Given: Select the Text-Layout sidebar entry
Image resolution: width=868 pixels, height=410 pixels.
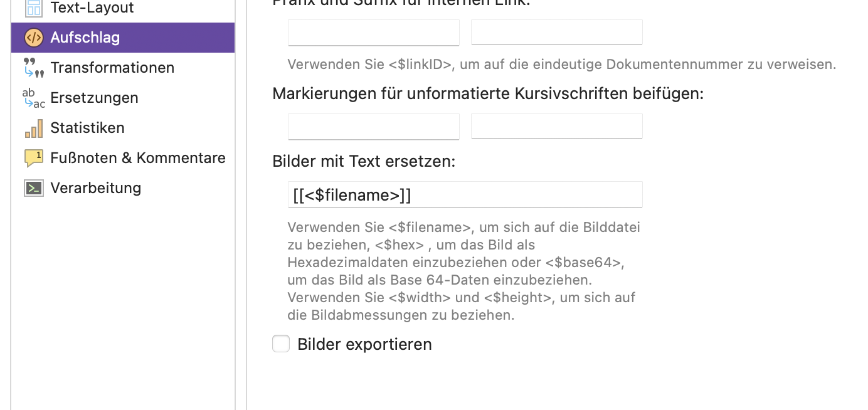Looking at the screenshot, I should (x=92, y=8).
